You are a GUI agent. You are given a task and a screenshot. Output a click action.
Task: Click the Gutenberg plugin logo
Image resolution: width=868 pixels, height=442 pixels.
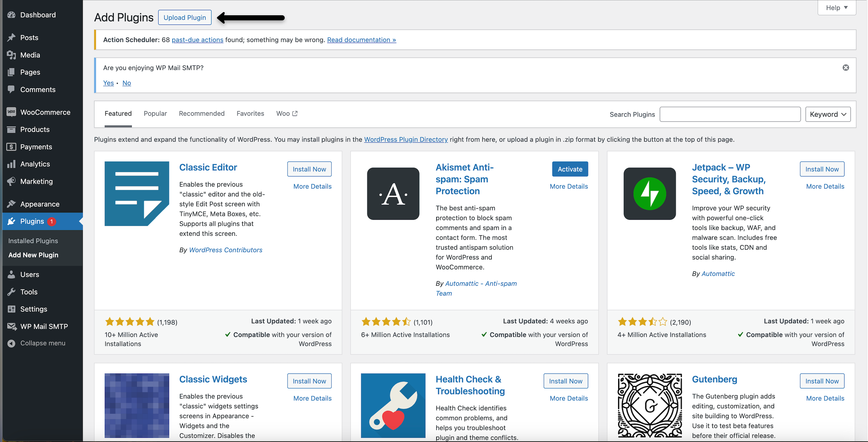[x=650, y=406]
